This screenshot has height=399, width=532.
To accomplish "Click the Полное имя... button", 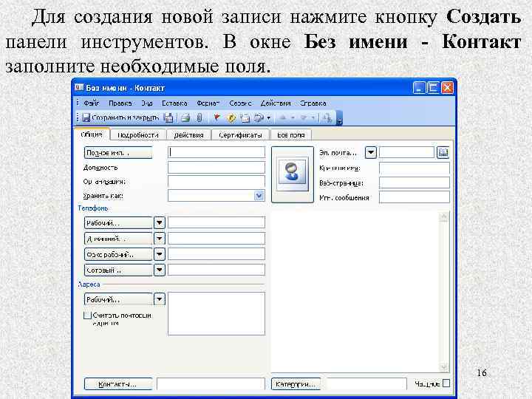I will click(x=118, y=153).
